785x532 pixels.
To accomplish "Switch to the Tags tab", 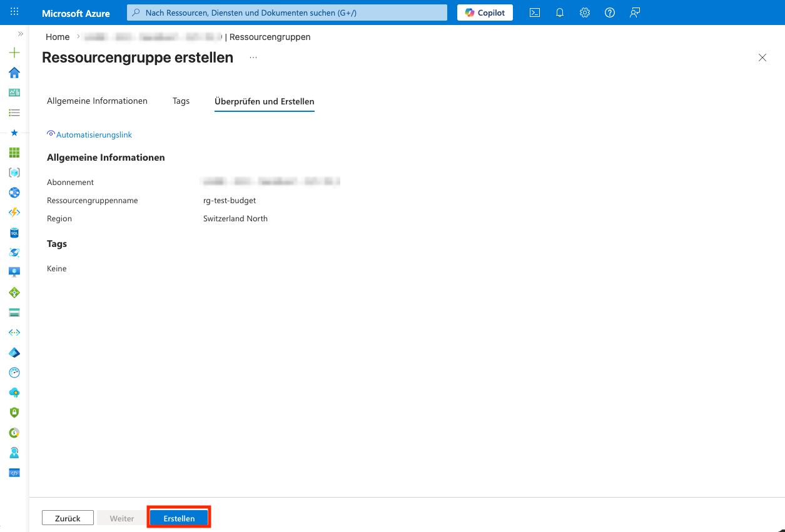I will 181,101.
